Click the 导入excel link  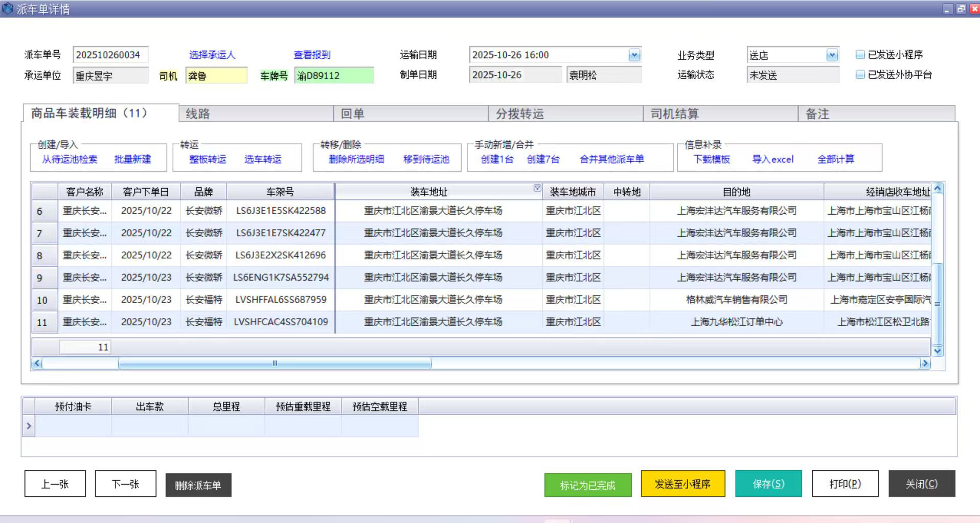tap(772, 159)
